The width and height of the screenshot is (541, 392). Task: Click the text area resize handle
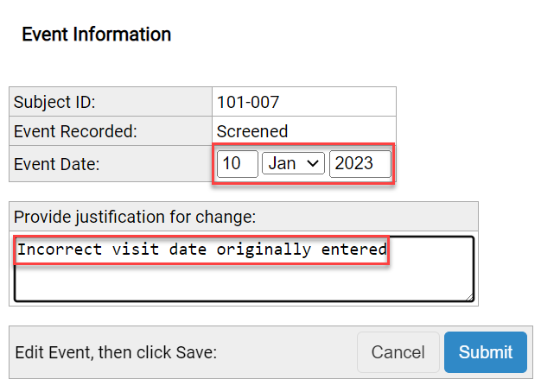coord(469,296)
